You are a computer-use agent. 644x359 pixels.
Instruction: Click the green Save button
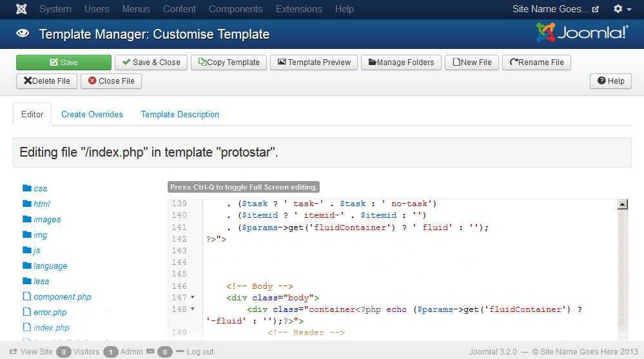(x=64, y=63)
